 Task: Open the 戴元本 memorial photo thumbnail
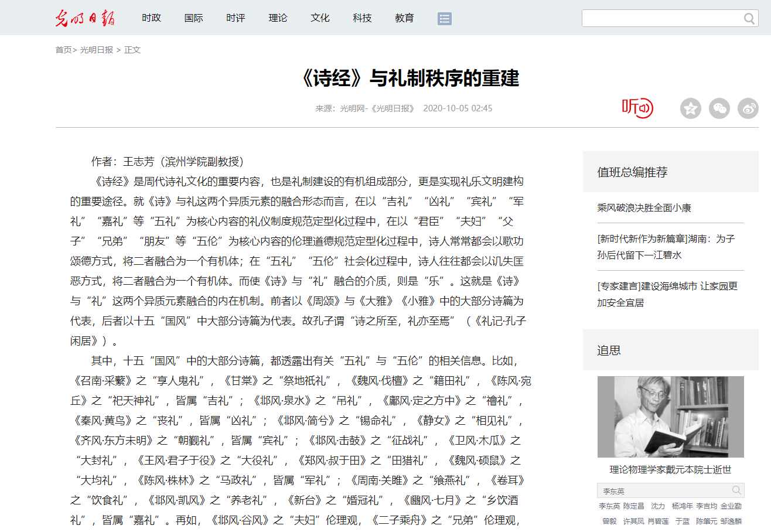(x=670, y=417)
